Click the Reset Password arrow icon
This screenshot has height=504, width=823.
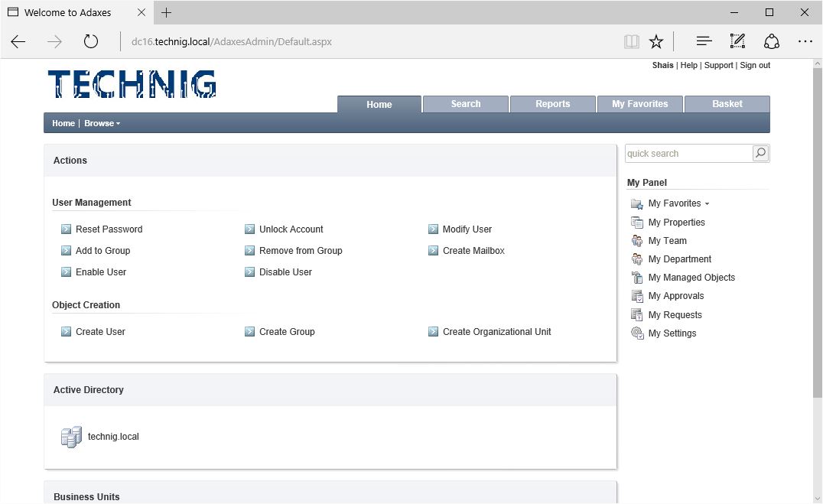pos(66,229)
